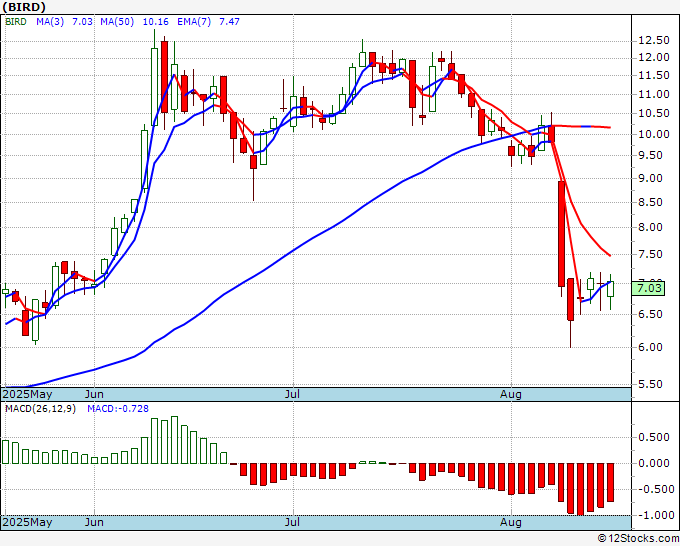Click Jun on the price chart time axis
This screenshot has height=546, width=680.
point(94,394)
